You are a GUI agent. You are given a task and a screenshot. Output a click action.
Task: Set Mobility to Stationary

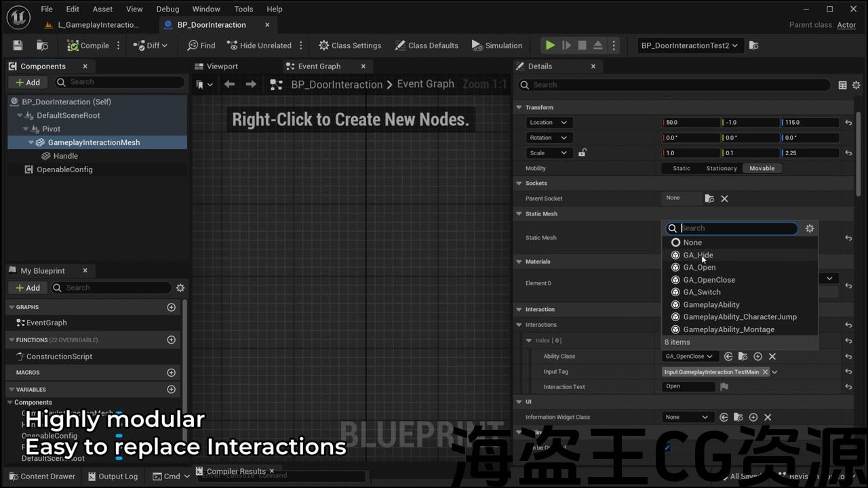722,168
